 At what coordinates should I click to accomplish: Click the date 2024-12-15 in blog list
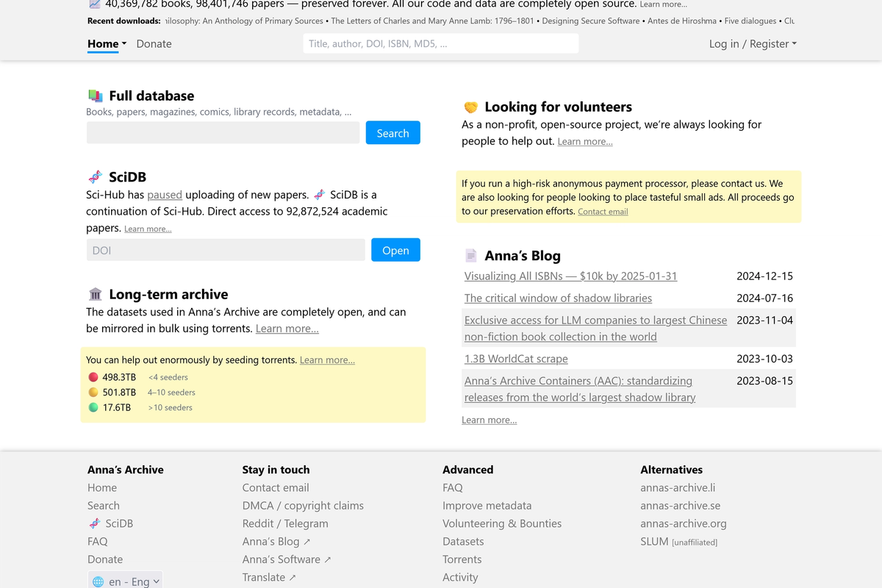(764, 276)
